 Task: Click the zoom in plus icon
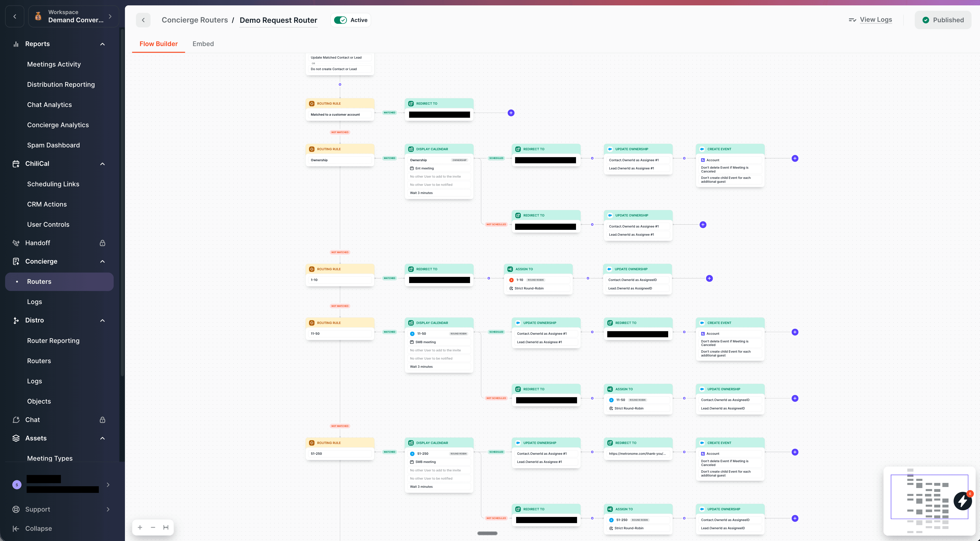click(140, 527)
